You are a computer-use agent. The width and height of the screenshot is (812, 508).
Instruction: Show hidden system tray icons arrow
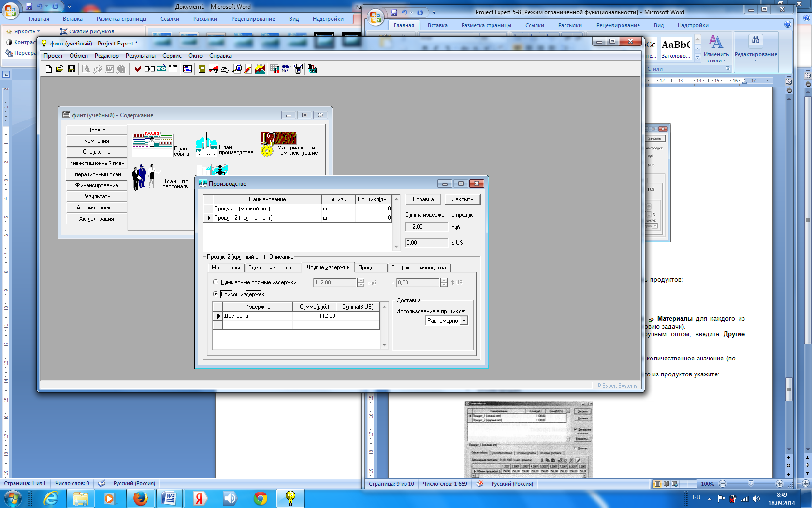(x=710, y=498)
